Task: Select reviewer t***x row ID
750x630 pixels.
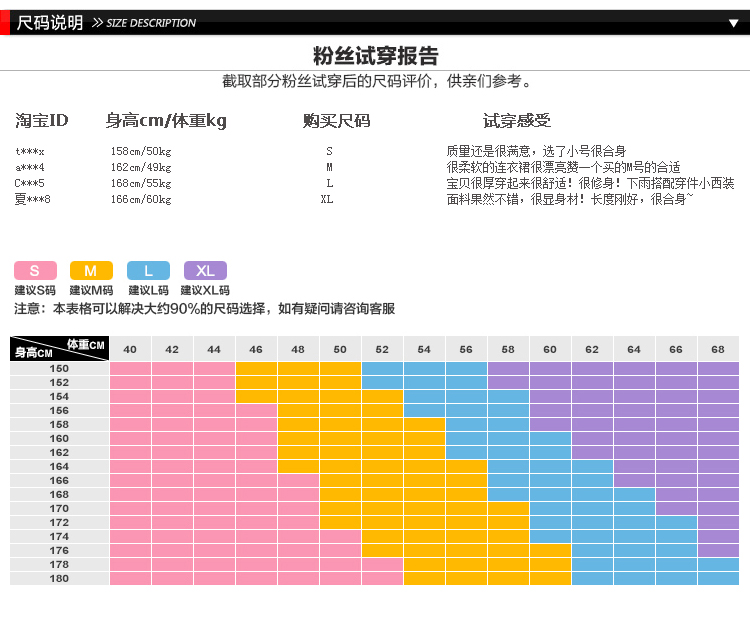Action: pyautogui.click(x=30, y=151)
